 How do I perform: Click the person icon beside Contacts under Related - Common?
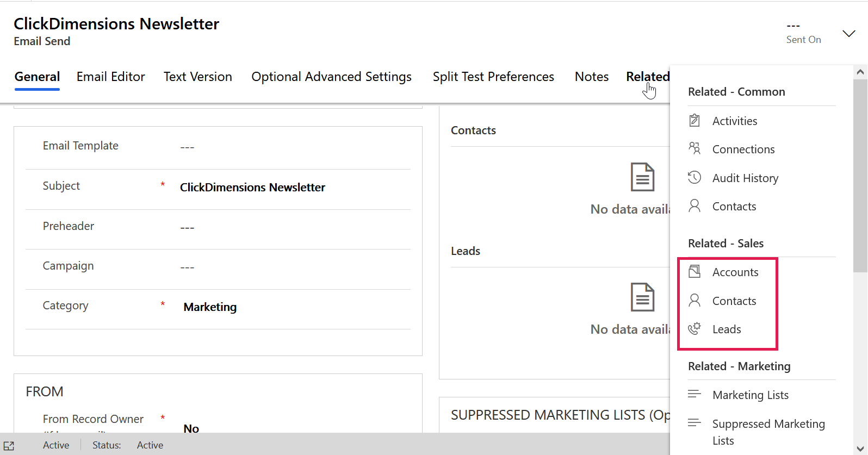(695, 205)
